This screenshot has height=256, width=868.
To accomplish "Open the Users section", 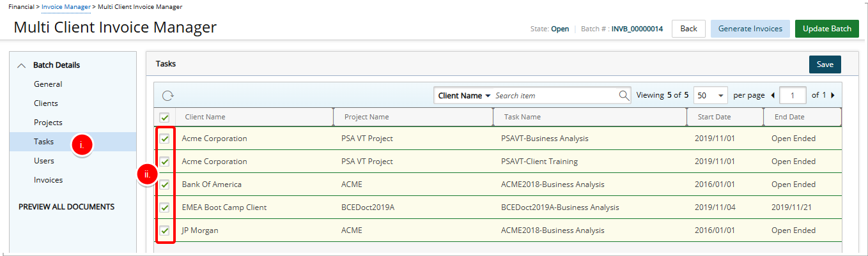I will pos(44,161).
